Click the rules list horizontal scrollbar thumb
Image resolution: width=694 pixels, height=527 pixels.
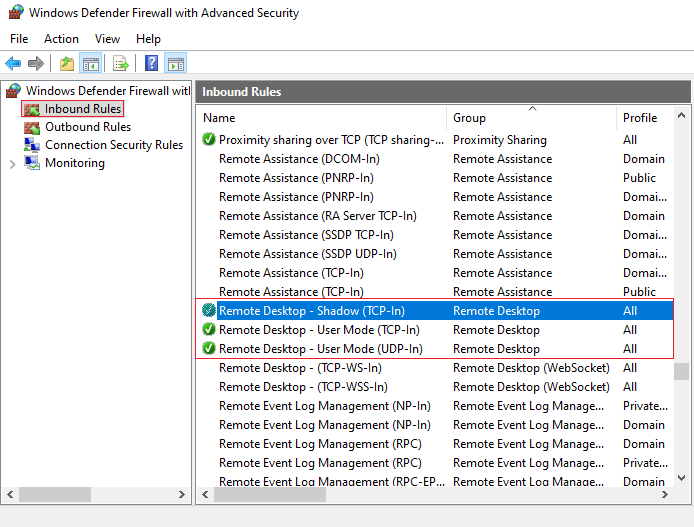pos(270,495)
